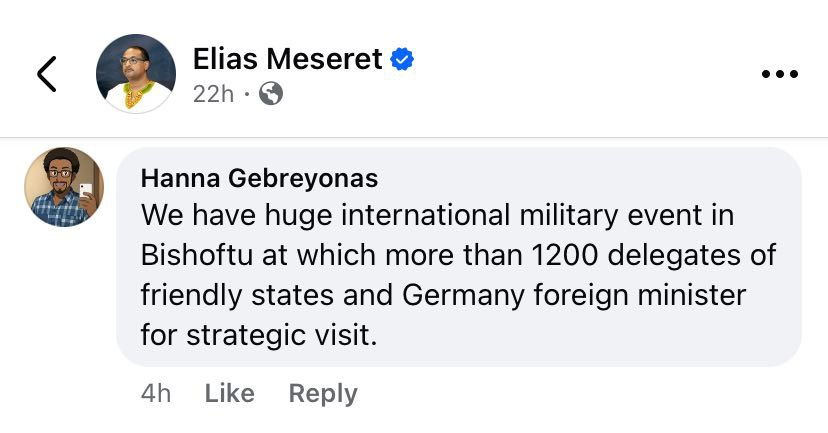Open Elias Meseret's profile via name
This screenshot has height=433, width=828.
pos(286,60)
